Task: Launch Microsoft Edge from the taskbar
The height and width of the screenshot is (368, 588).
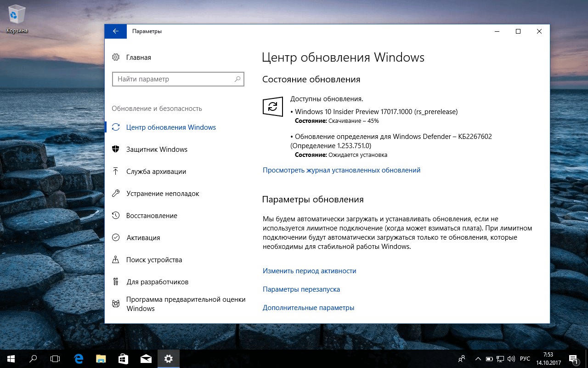Action: [78, 358]
